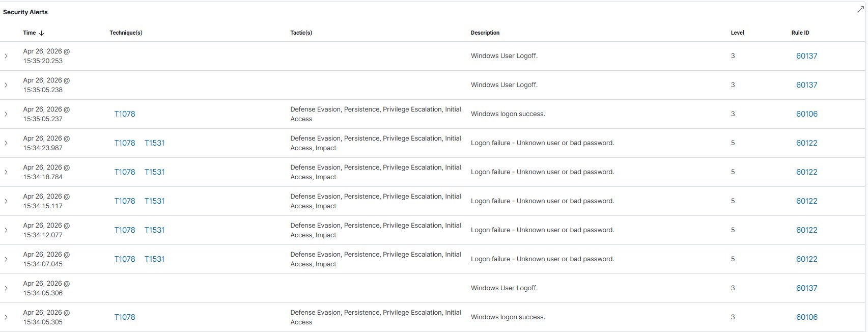
Task: Expand the 15:34:18.784 logon failure row
Action: tap(6, 172)
